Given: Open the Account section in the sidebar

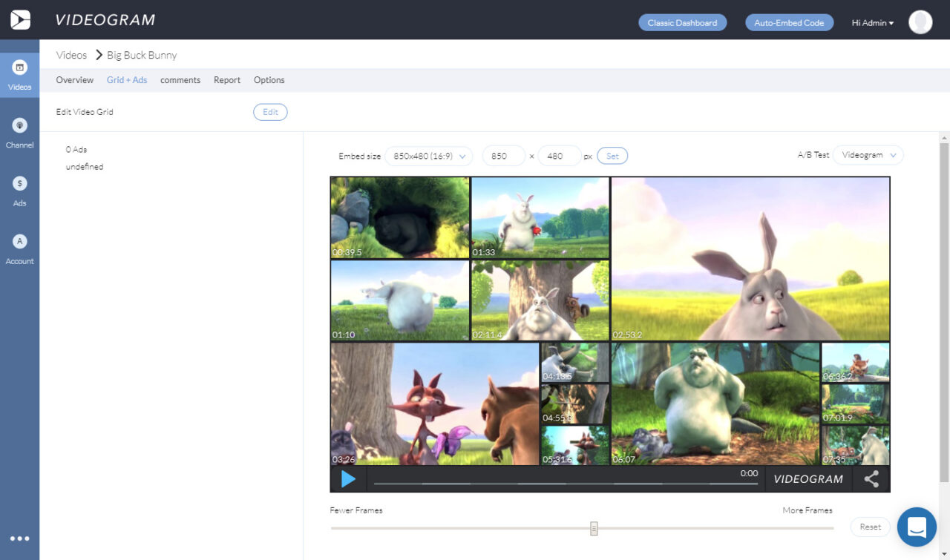Looking at the screenshot, I should [20, 249].
